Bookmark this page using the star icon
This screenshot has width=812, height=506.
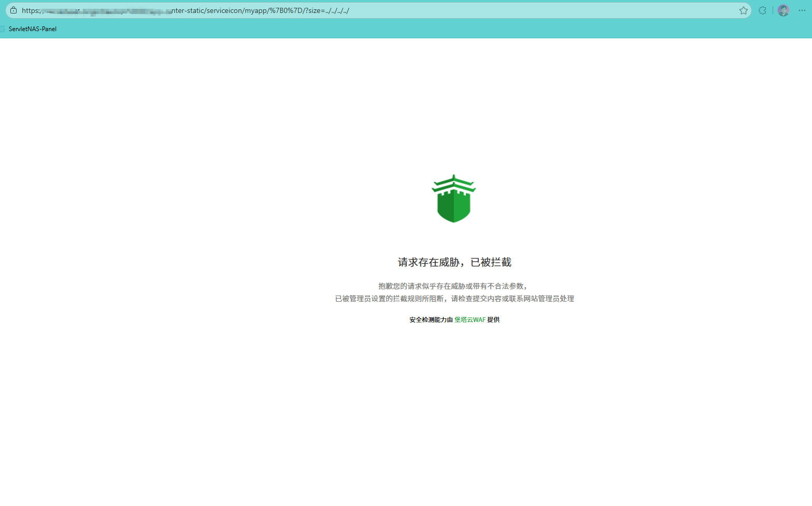743,10
